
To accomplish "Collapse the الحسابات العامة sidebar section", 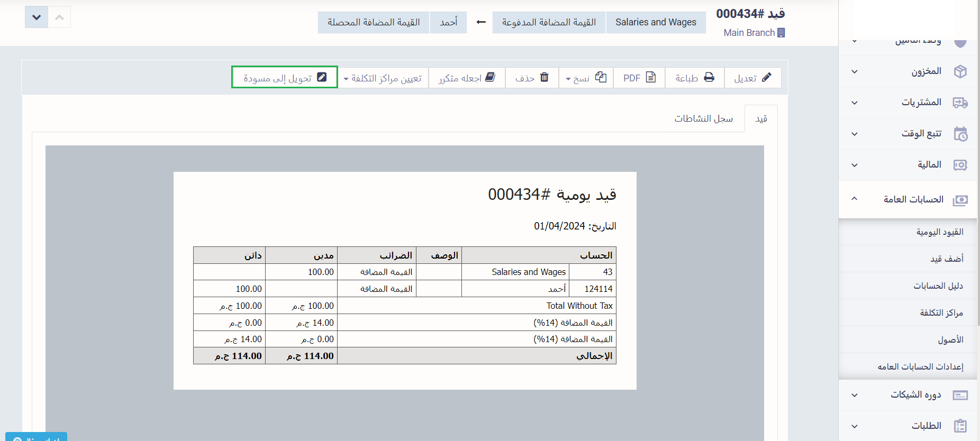I will pyautogui.click(x=854, y=199).
